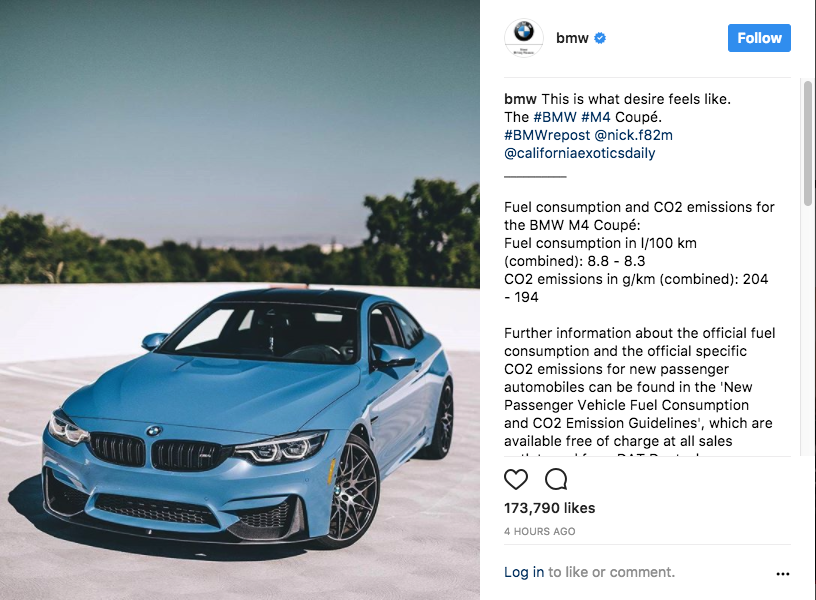Screen dimensions: 816x600
Task: Open the #M4 hashtag
Action: pos(595,117)
